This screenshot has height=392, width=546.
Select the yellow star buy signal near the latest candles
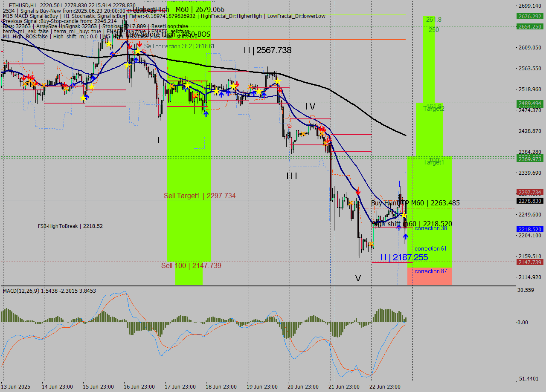404,216
